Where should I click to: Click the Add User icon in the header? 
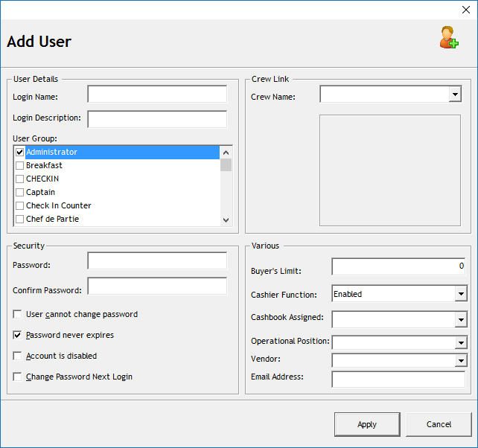point(449,37)
